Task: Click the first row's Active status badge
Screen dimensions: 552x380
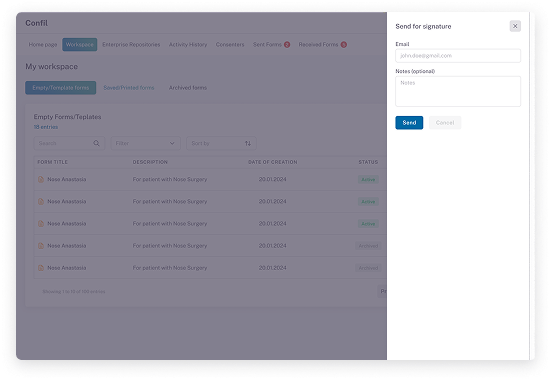Action: pyautogui.click(x=368, y=180)
